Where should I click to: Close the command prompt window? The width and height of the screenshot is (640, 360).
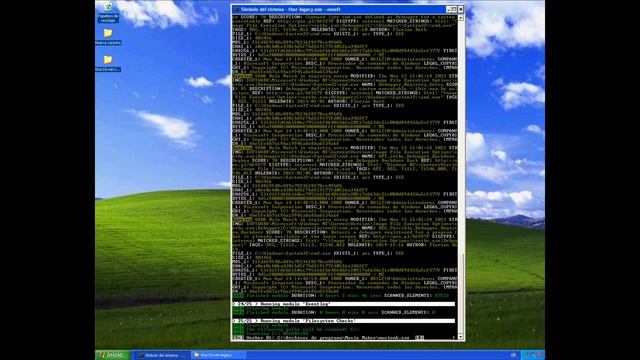(461, 9)
